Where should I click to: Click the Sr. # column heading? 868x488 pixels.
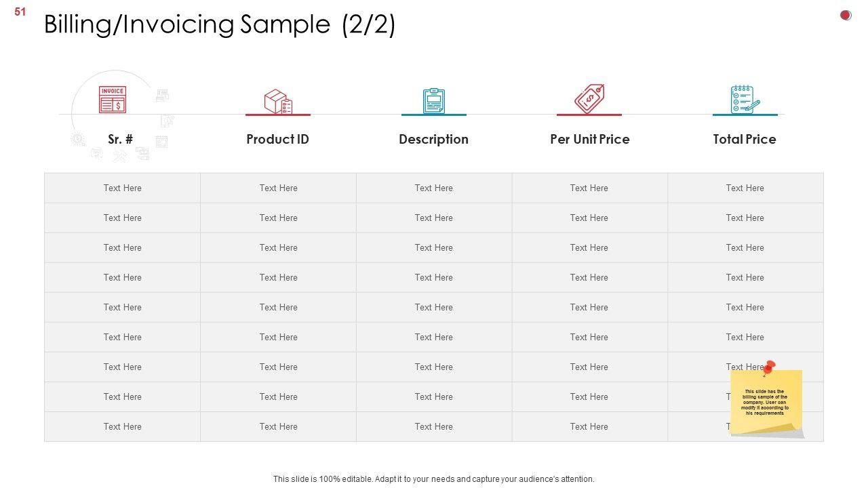[x=121, y=139]
